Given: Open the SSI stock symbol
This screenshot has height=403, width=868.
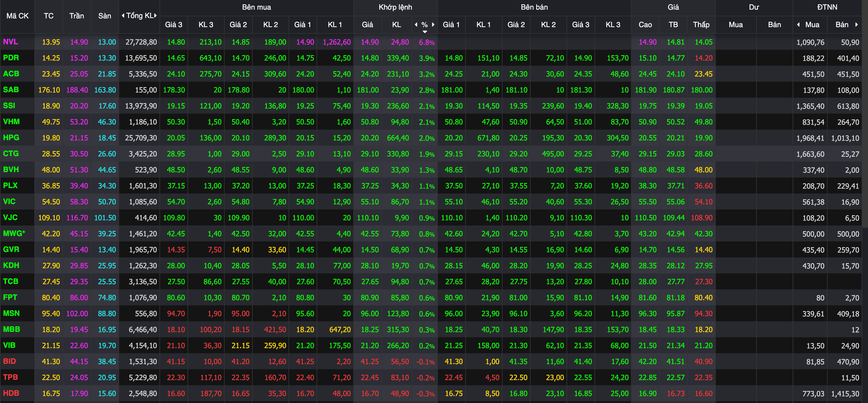Looking at the screenshot, I should [9, 105].
